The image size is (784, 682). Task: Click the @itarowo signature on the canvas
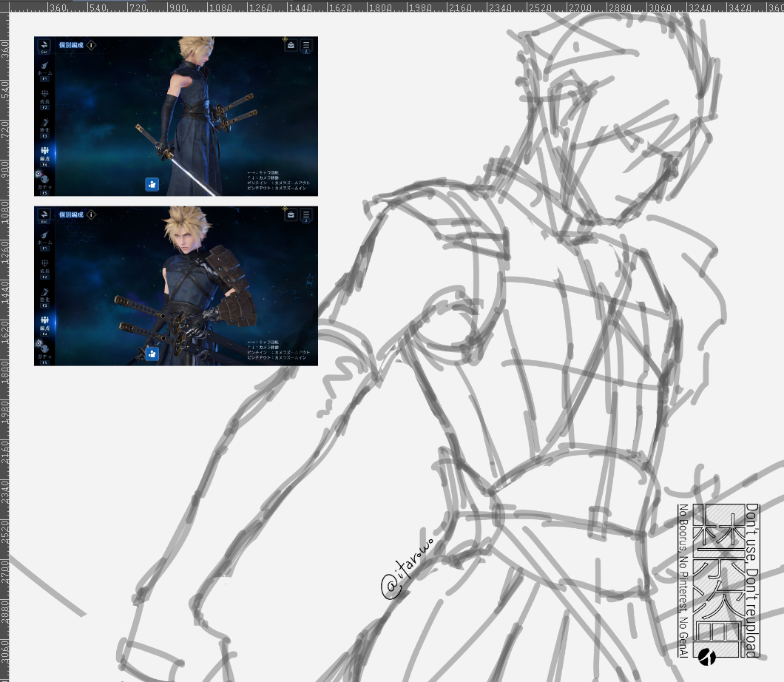pyautogui.click(x=408, y=569)
